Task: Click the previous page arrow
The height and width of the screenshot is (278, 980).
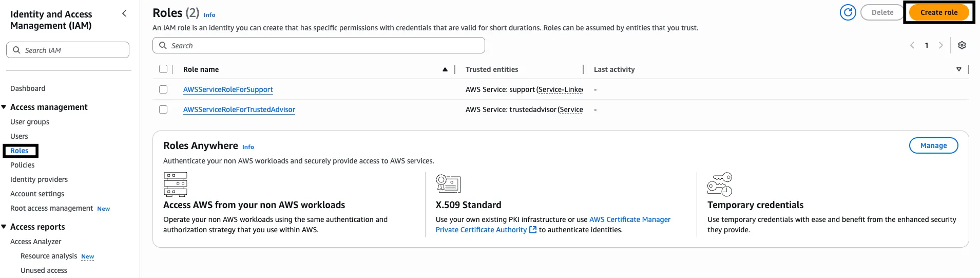Action: pyautogui.click(x=912, y=45)
